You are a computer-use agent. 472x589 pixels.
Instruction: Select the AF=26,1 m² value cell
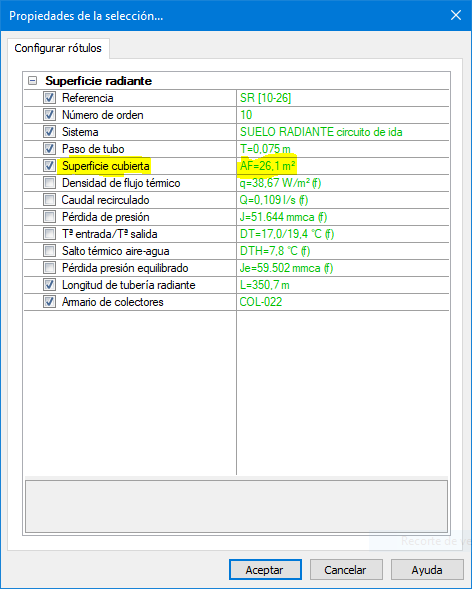[x=342, y=166]
